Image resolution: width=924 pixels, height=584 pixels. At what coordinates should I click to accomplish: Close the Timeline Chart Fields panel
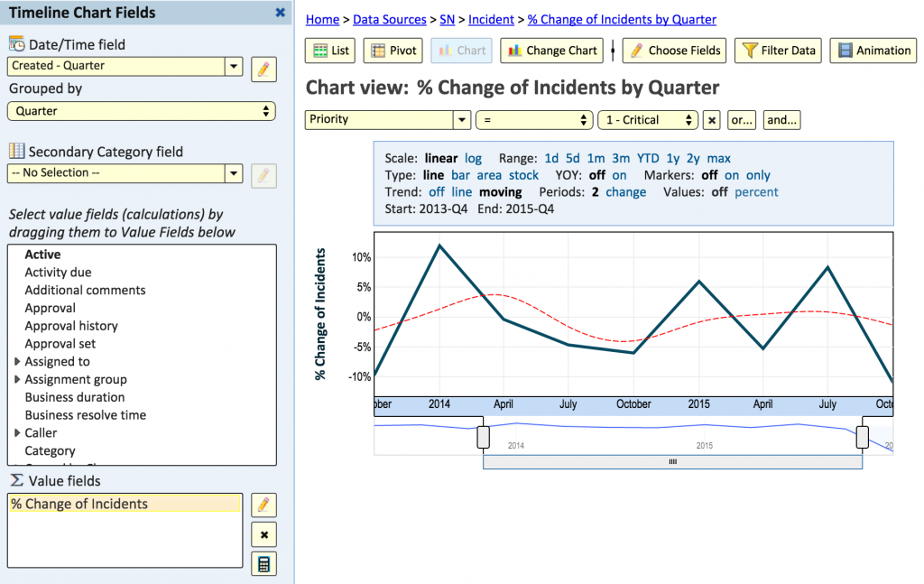pyautogui.click(x=281, y=13)
